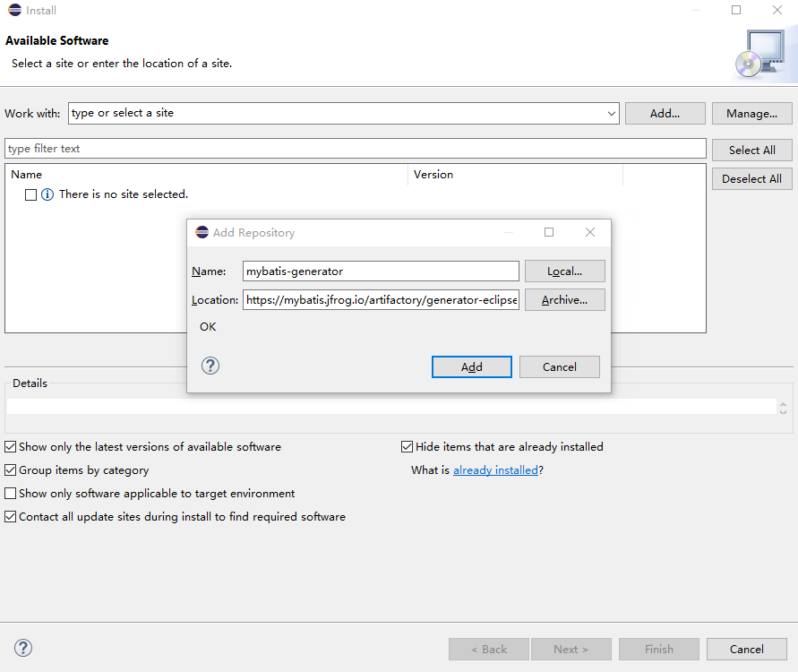Disable Group items by category

[x=11, y=470]
